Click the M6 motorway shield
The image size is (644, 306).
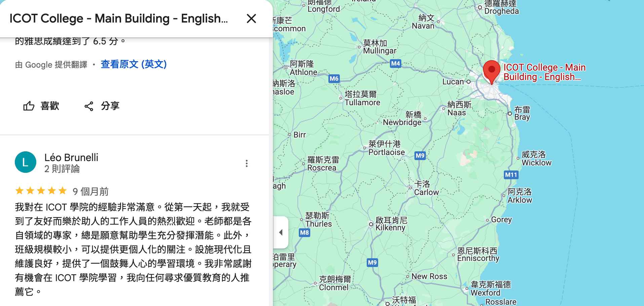334,79
